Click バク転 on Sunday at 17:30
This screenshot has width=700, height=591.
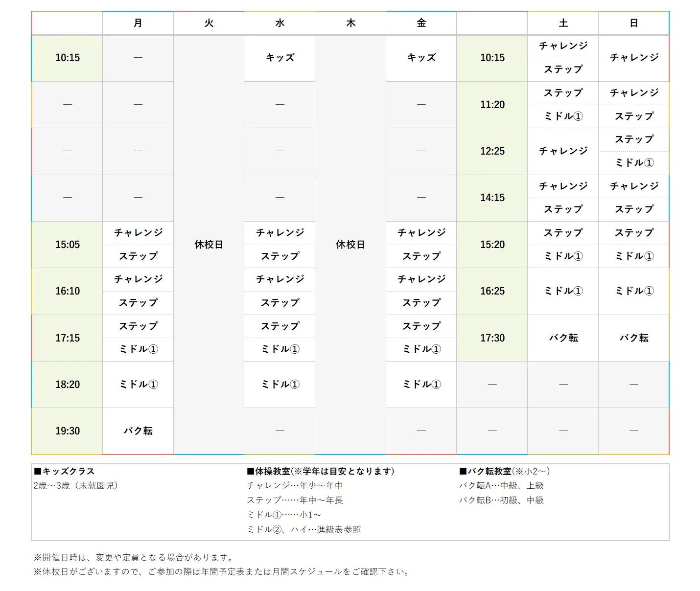633,338
